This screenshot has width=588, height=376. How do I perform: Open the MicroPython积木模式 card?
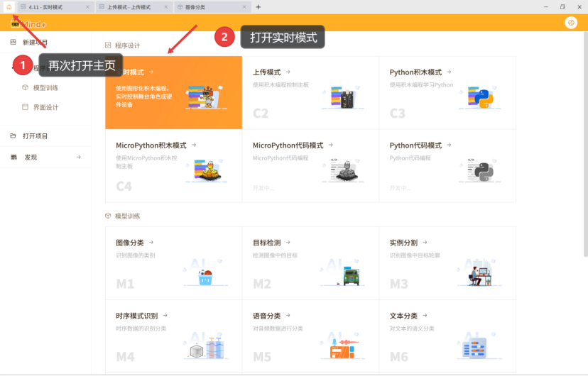click(173, 166)
